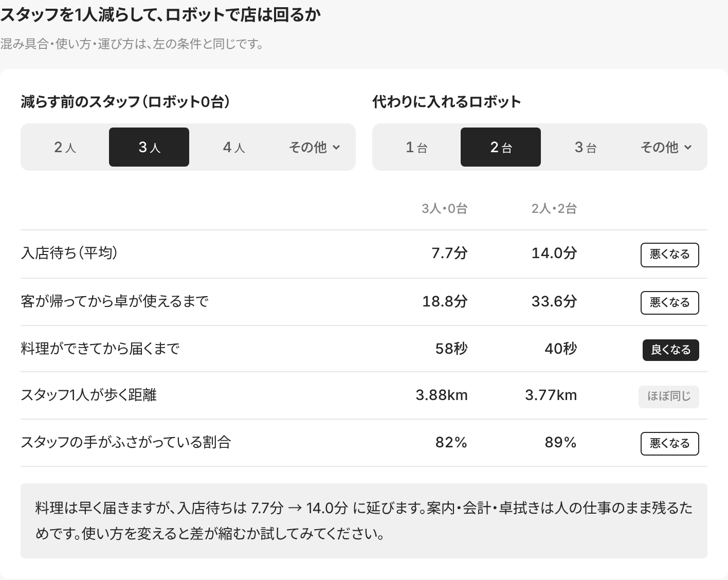This screenshot has width=728, height=580.
Task: Select 4人 staff option
Action: [233, 147]
